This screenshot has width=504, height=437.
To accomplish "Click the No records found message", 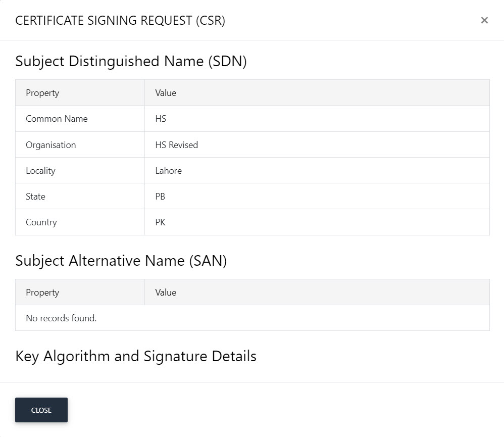I will tap(61, 318).
